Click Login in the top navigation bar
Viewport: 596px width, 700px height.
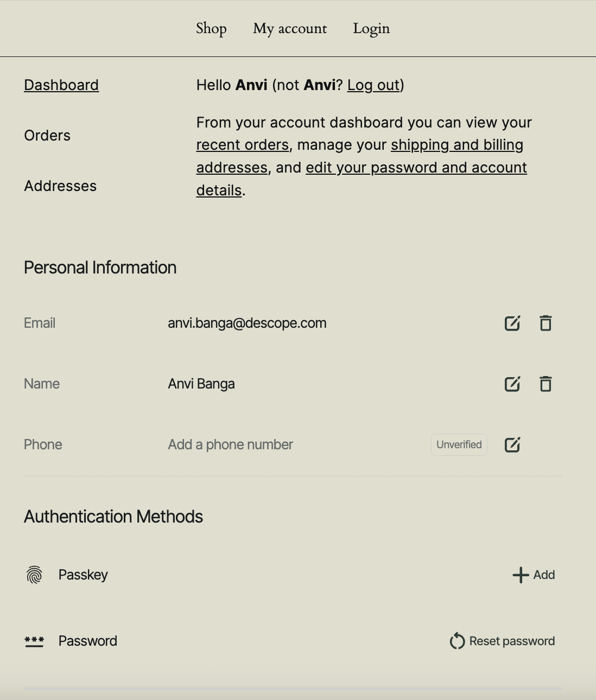click(x=371, y=28)
